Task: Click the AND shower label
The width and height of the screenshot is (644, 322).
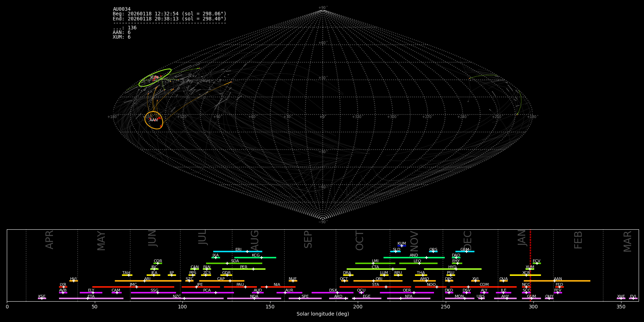Action: [414, 255]
